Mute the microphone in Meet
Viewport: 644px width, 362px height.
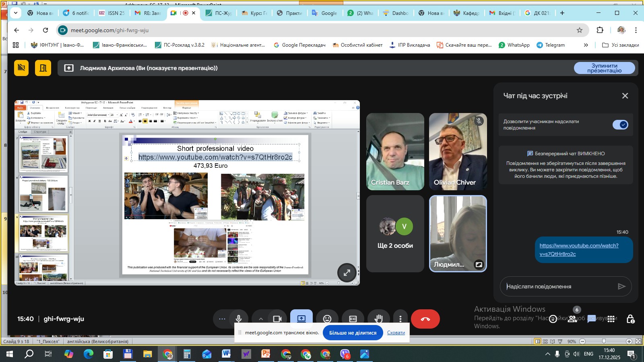(x=239, y=319)
